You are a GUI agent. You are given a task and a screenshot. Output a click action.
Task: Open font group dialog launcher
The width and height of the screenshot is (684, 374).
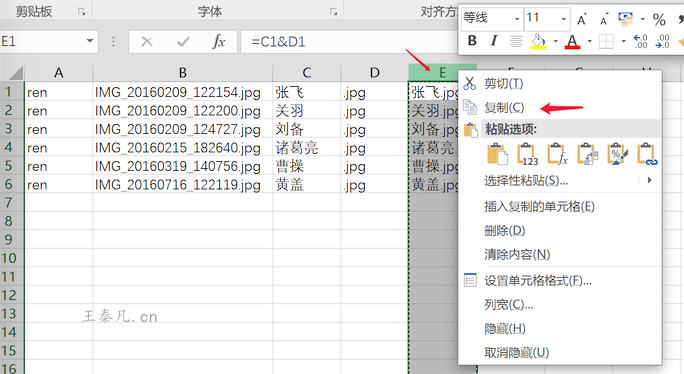(x=334, y=12)
